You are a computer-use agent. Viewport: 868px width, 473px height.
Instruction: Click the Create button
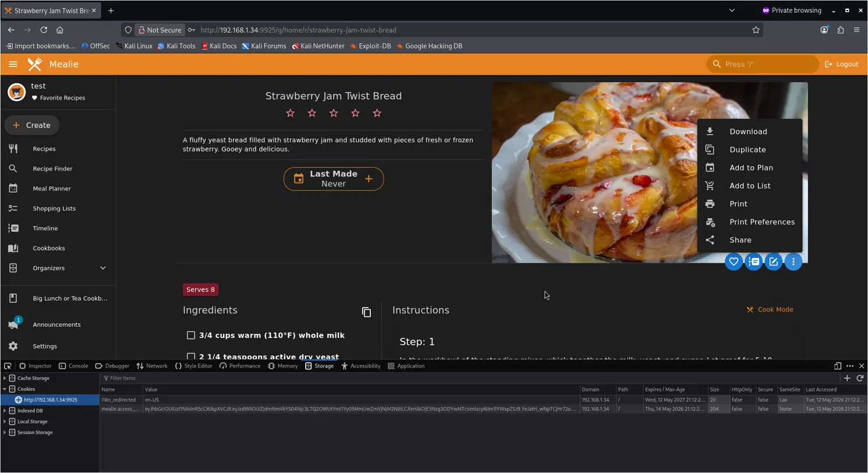click(31, 125)
